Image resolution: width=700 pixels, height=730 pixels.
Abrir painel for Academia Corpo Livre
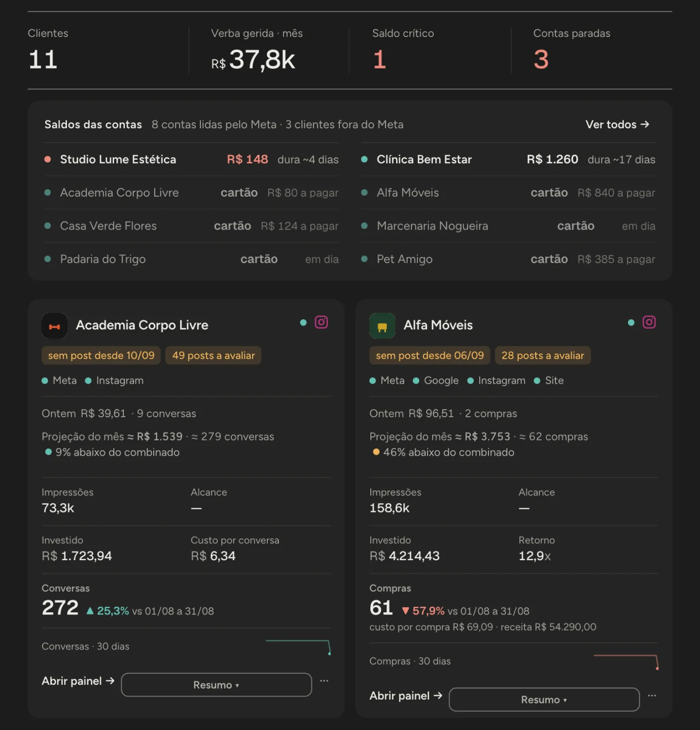coord(78,681)
